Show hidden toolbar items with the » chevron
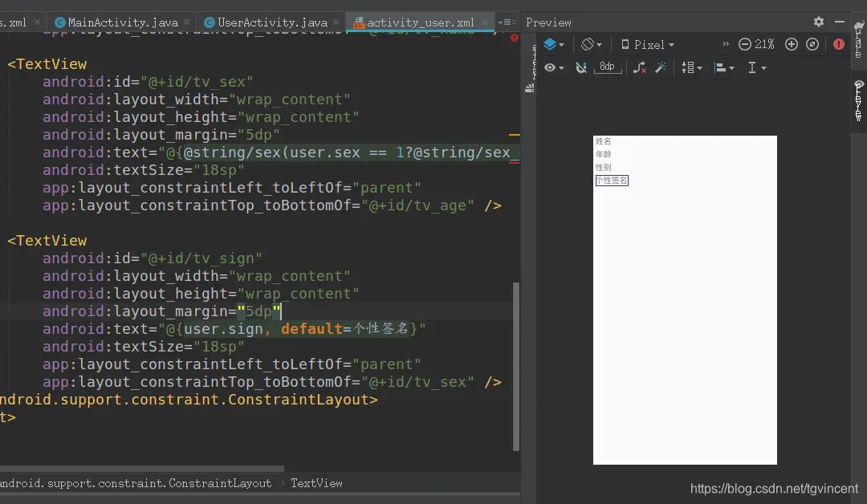This screenshot has width=867, height=504. pyautogui.click(x=726, y=43)
